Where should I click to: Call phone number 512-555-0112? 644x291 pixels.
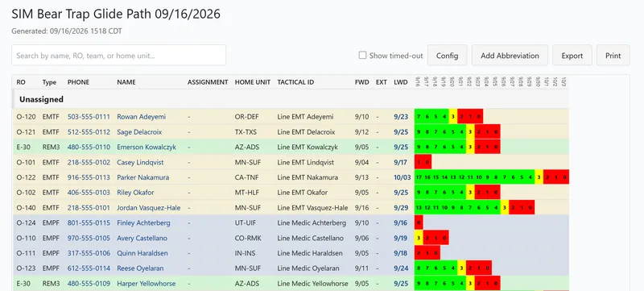click(89, 132)
